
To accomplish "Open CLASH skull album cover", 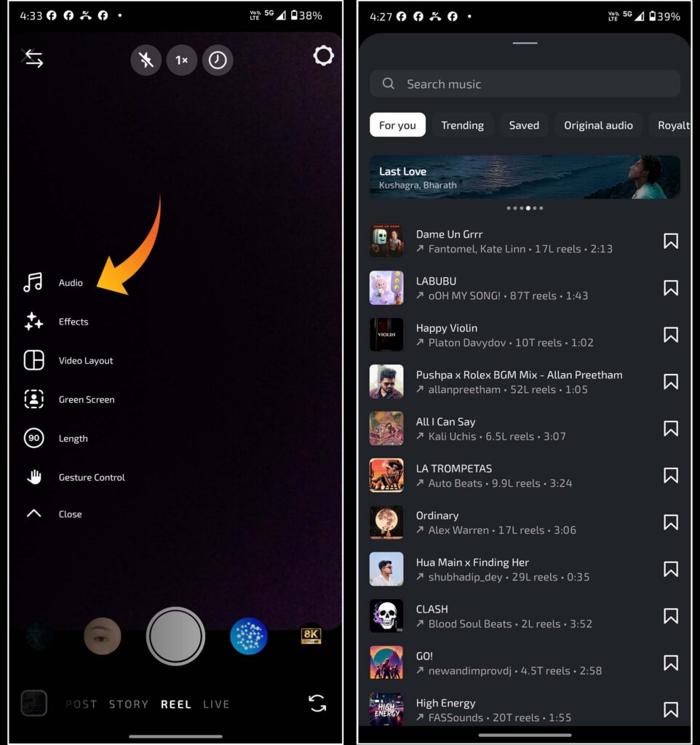I will [386, 615].
